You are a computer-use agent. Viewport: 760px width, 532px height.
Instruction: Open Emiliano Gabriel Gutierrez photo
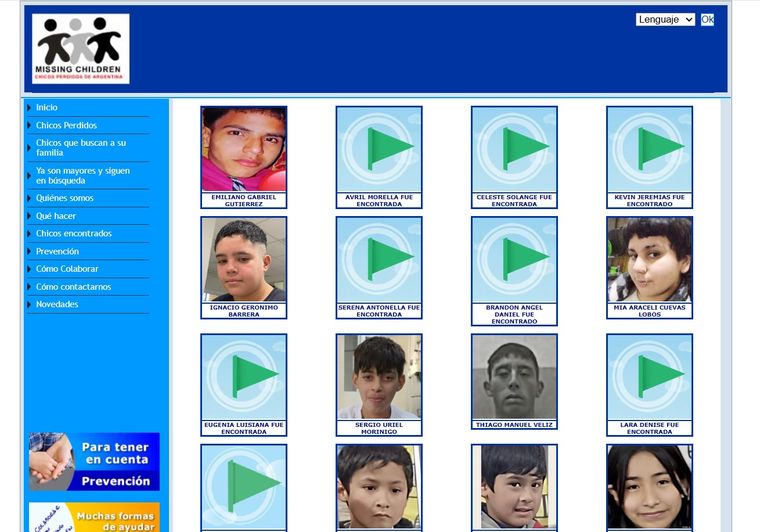244,149
